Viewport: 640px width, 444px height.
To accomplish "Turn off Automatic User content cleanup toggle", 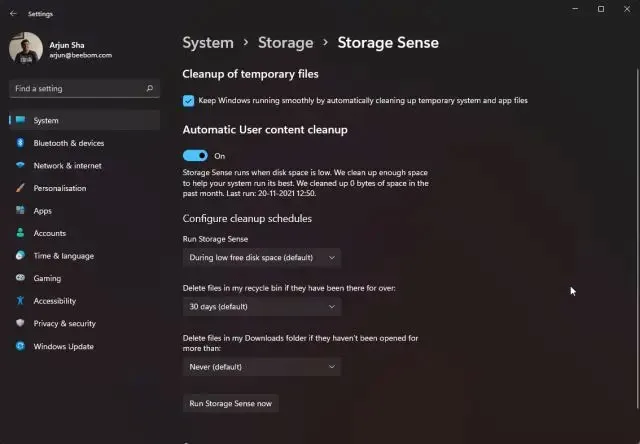I will pos(195,155).
